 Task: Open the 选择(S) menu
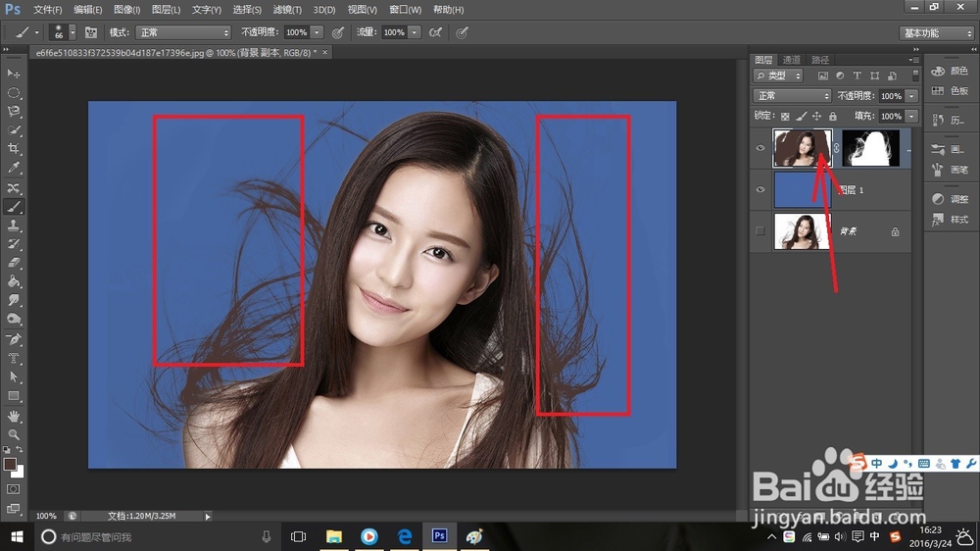(x=247, y=10)
